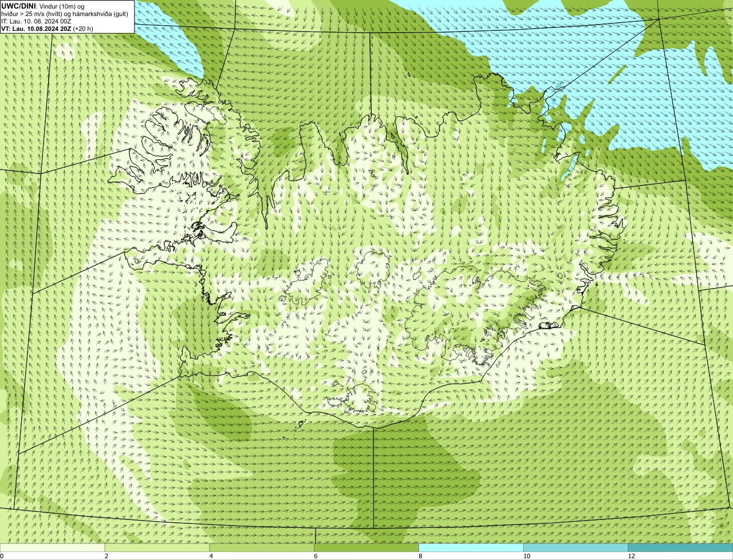The height and width of the screenshot is (560, 733).
Task: Click the "VT: Lau. 10.08.2024 20Z (+20 h)" line
Action: pos(47,28)
